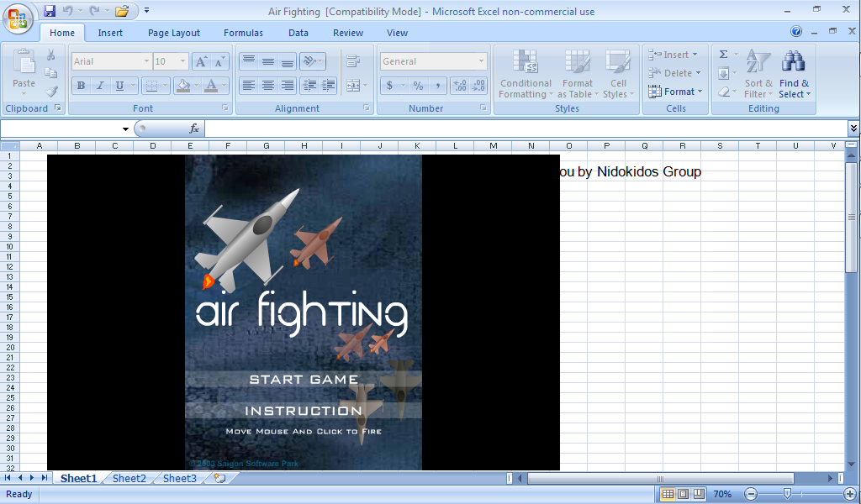861x504 pixels.
Task: Apply Accounting dollar format
Action: [390, 86]
